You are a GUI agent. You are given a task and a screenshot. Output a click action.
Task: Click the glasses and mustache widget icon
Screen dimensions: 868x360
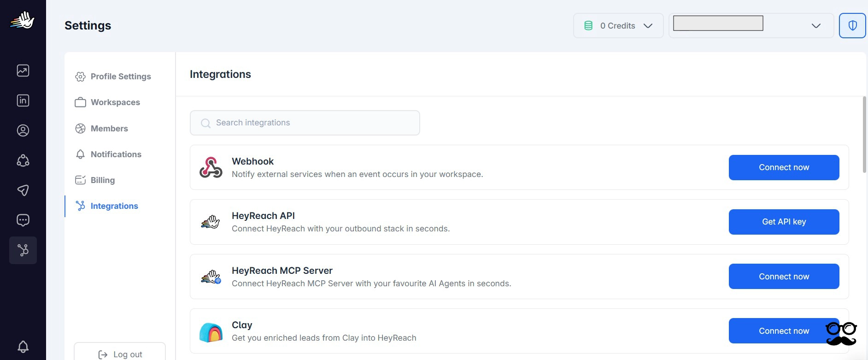coord(841,334)
